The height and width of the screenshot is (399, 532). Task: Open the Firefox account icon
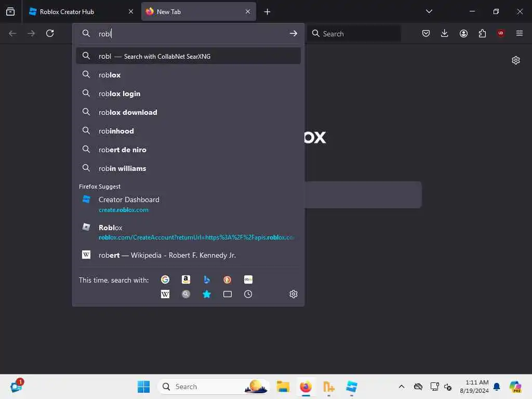click(x=463, y=33)
